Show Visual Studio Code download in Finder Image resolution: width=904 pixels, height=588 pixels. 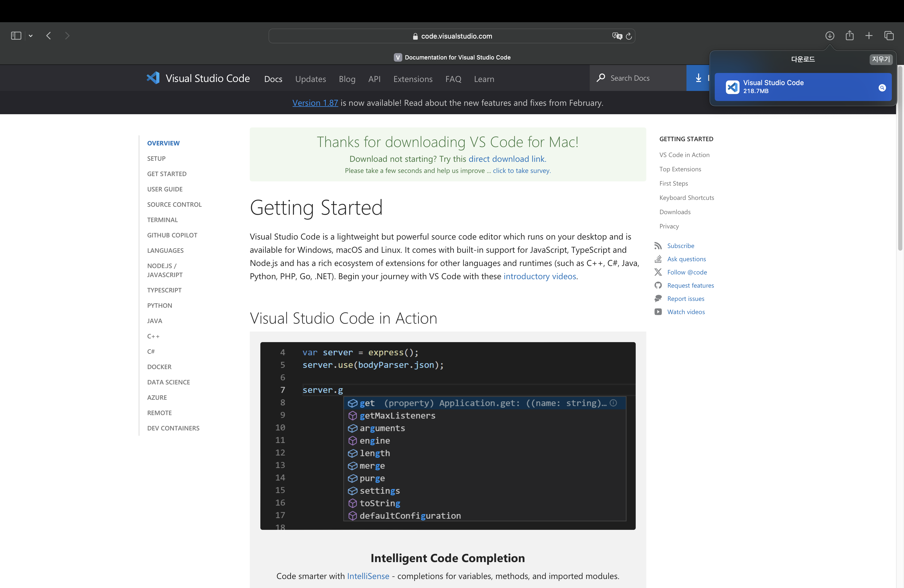[882, 88]
